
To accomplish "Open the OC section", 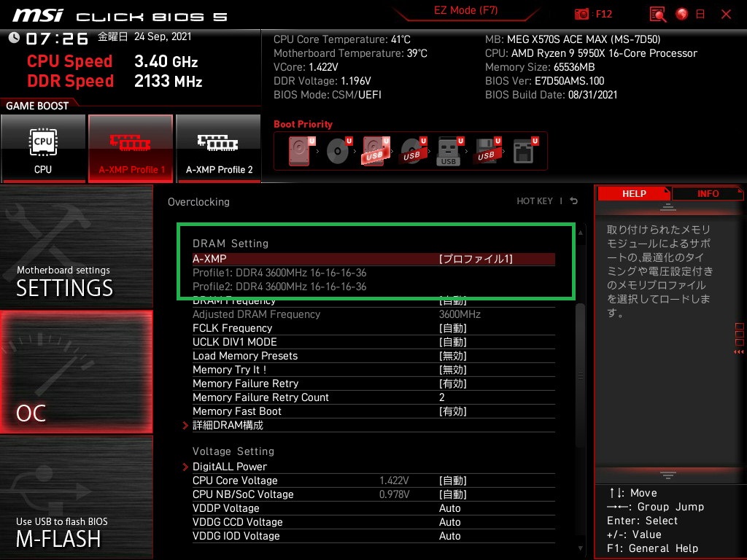I will click(x=76, y=372).
